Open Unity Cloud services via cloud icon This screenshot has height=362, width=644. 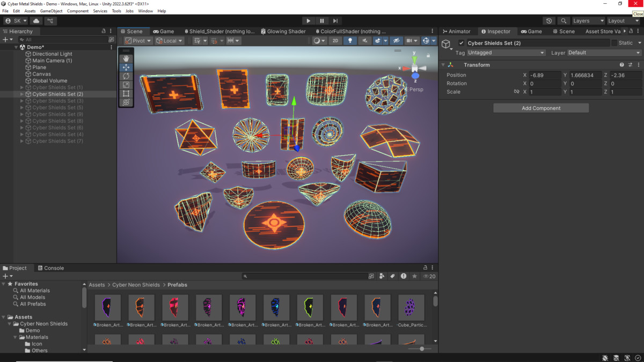35,20
